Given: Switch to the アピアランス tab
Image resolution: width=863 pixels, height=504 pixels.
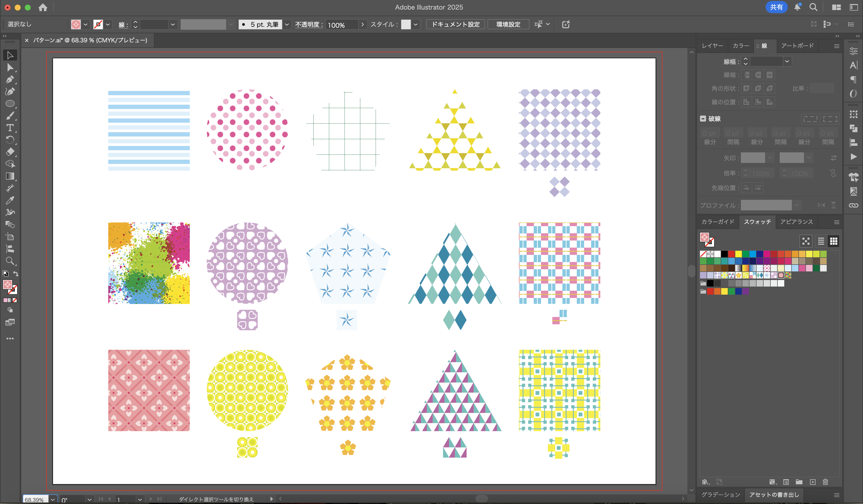Looking at the screenshot, I should [x=796, y=222].
